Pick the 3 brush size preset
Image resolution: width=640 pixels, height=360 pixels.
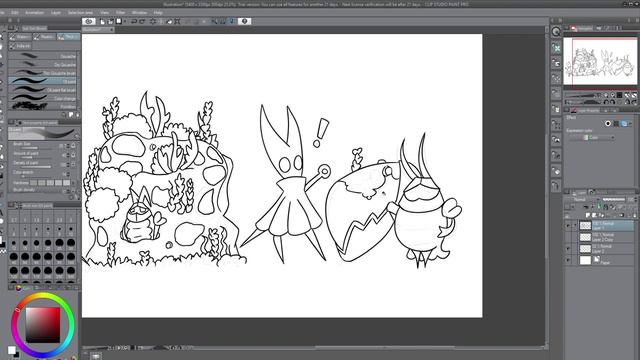pyautogui.click(x=71, y=220)
